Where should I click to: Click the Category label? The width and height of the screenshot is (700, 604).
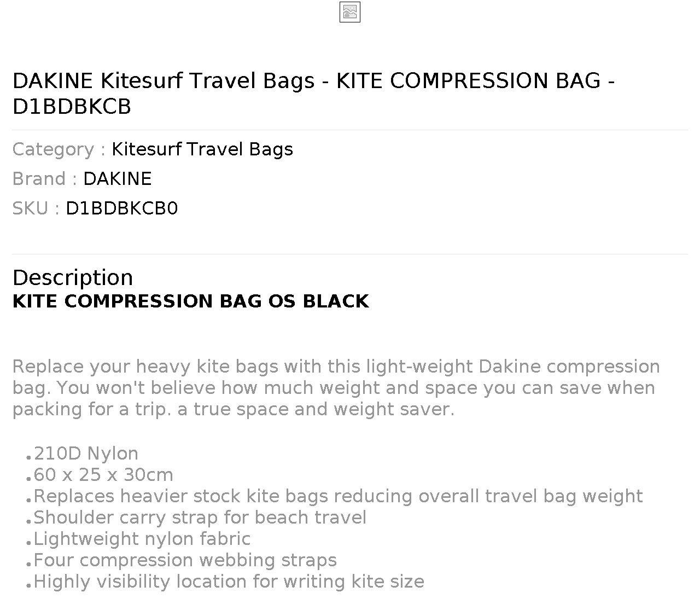point(59,149)
